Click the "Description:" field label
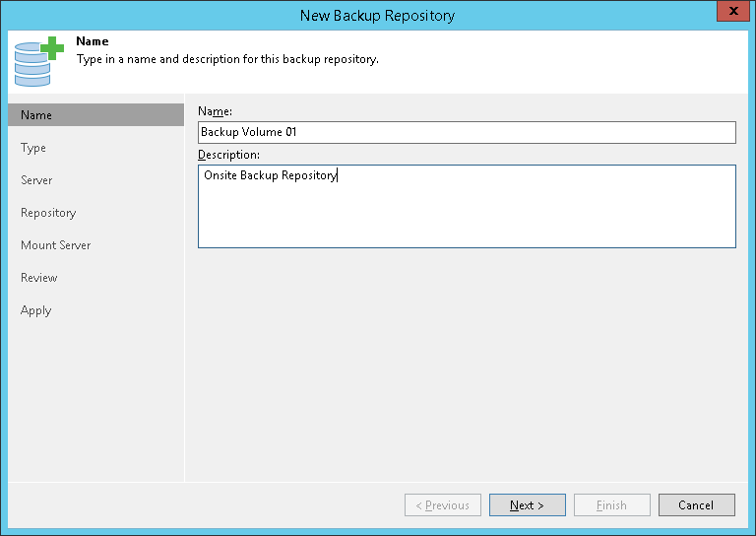Viewport: 756px width, 536px height. point(228,155)
